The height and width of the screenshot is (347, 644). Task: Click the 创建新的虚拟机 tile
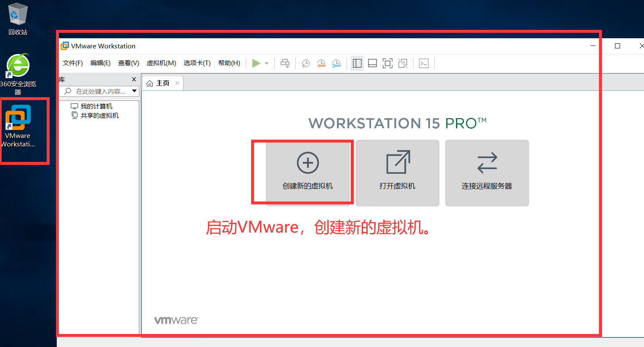308,173
